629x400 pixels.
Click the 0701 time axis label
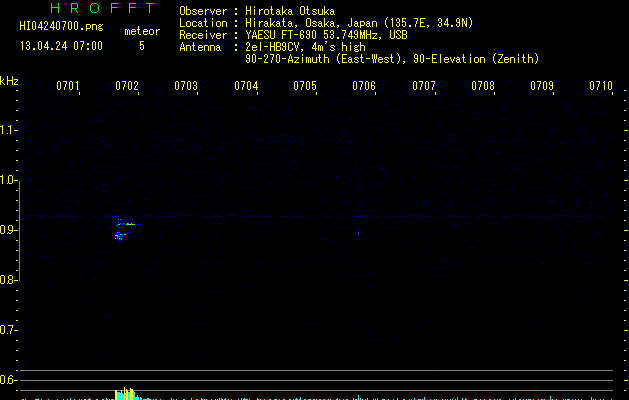pyautogui.click(x=67, y=86)
